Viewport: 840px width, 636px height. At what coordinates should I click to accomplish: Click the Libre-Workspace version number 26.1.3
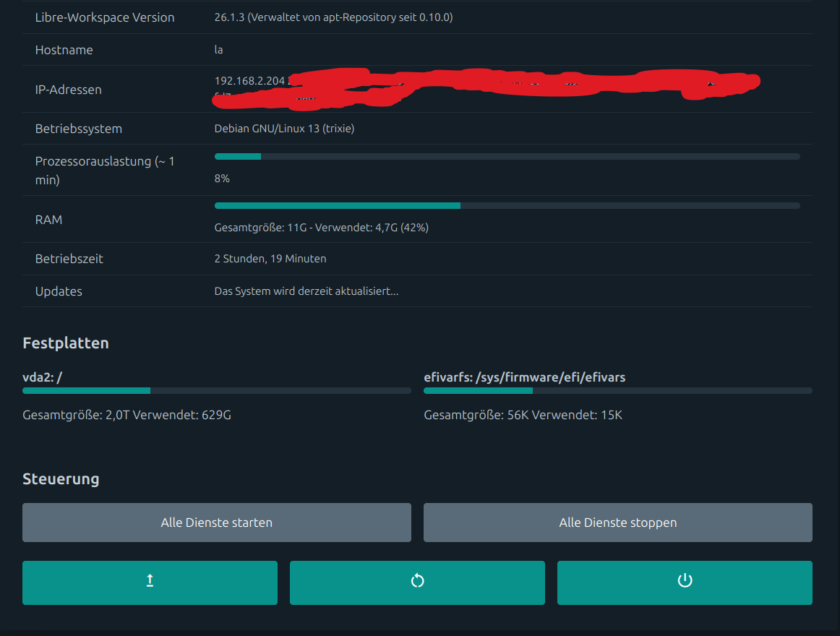(230, 17)
